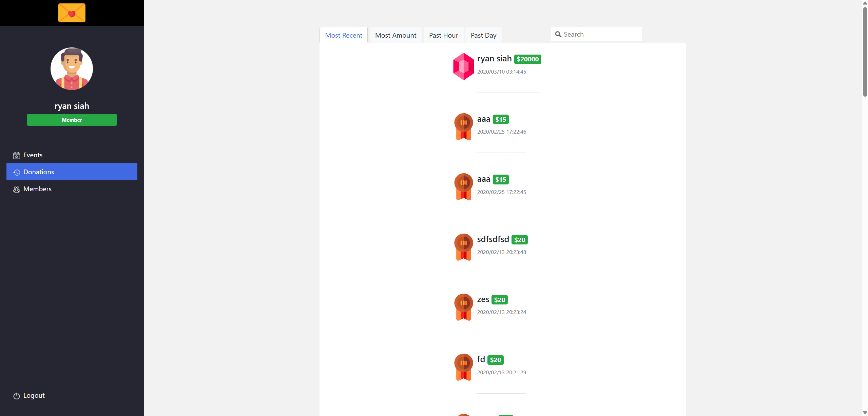
Task: Go to the Events page
Action: point(33,155)
